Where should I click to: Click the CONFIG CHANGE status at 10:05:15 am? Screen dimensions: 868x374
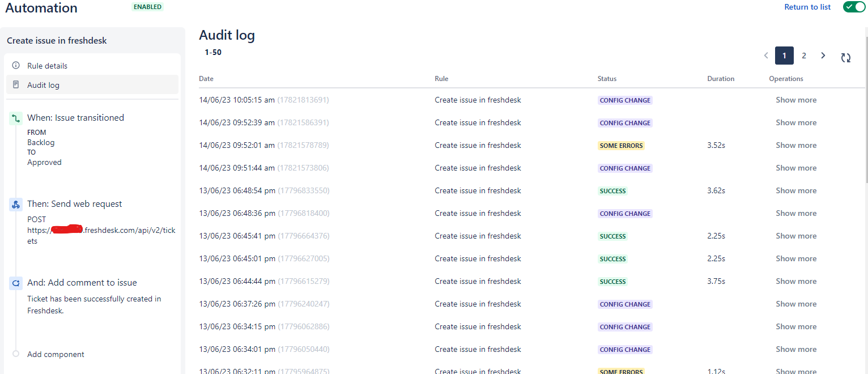click(x=625, y=100)
